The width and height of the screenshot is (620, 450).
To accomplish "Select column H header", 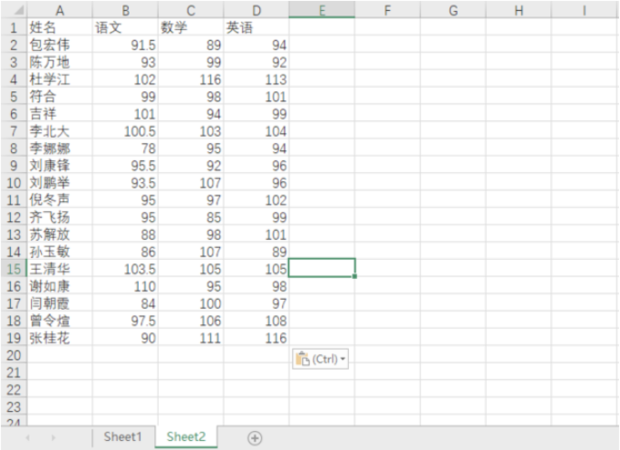I will click(519, 10).
